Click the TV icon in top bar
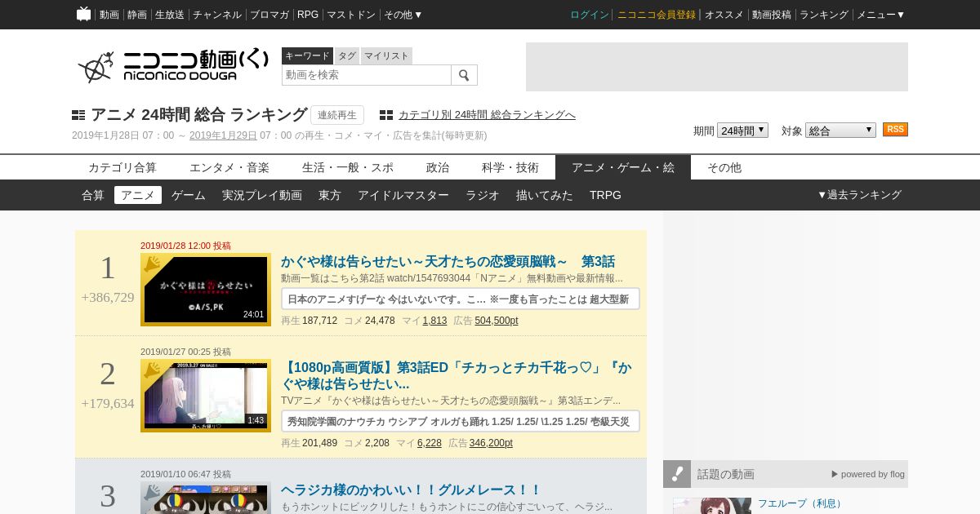The width and height of the screenshot is (980, 514). pos(83,14)
